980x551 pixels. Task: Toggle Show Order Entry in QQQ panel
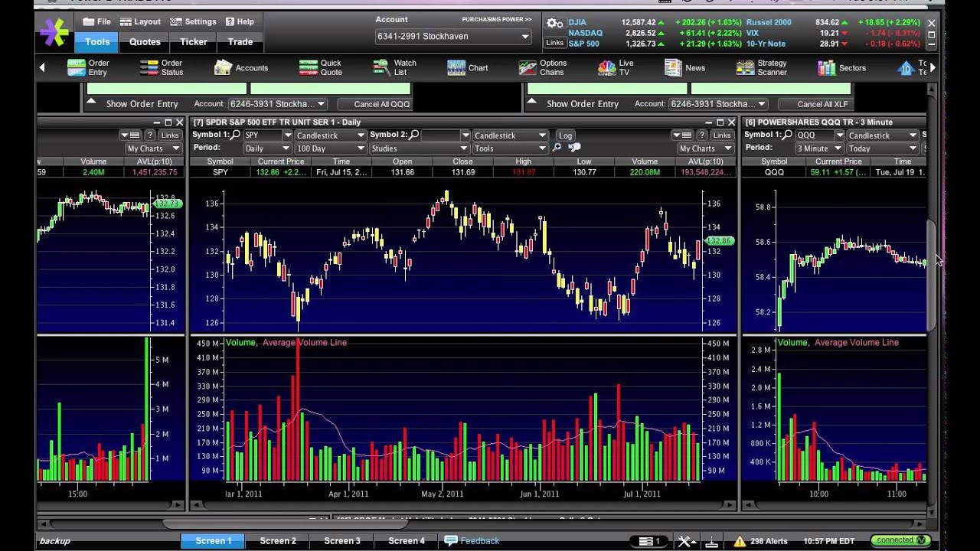(142, 104)
